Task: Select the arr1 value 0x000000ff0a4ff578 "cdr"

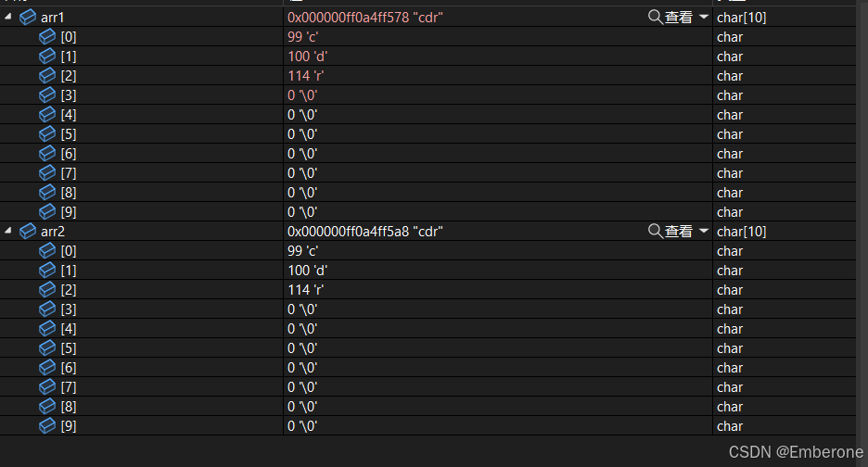Action: point(364,18)
